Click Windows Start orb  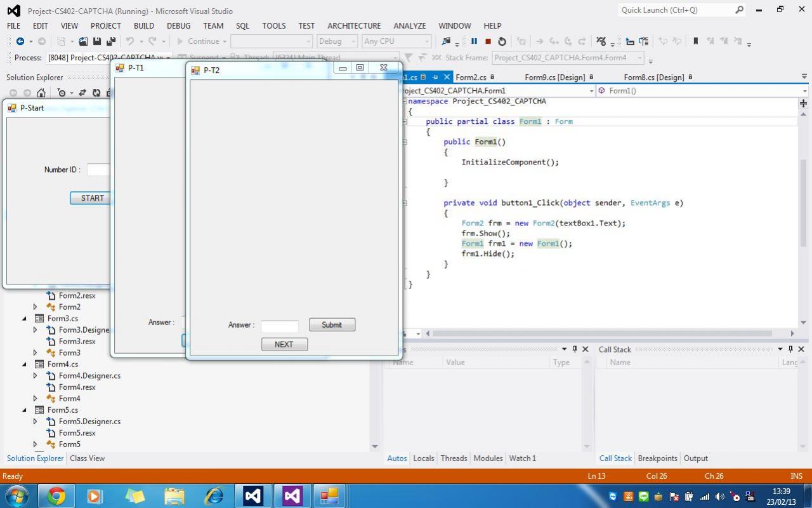16,496
